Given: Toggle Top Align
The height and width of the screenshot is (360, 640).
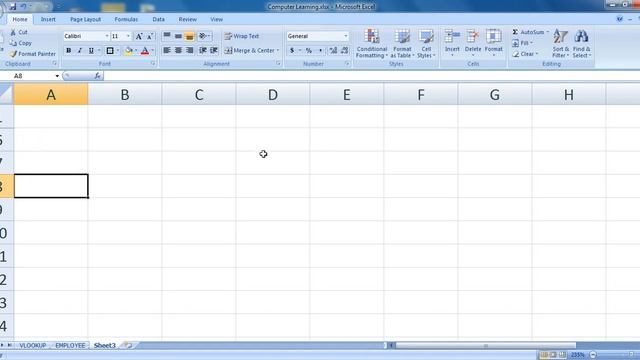Looking at the screenshot, I should pyautogui.click(x=167, y=36).
